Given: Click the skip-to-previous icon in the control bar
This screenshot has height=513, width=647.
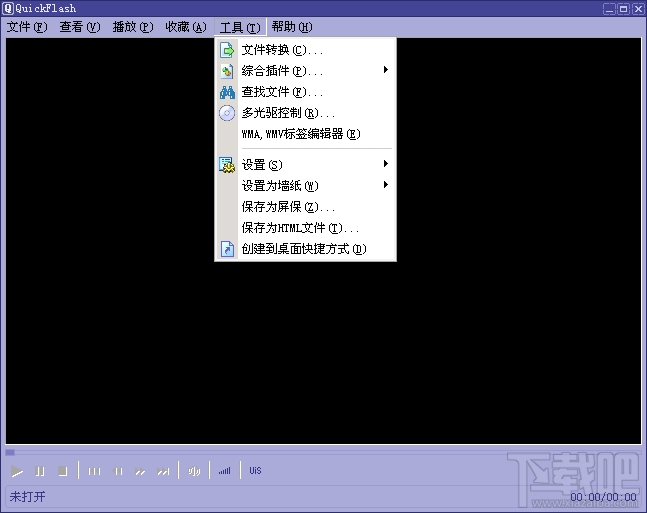Looking at the screenshot, I should 94,471.
